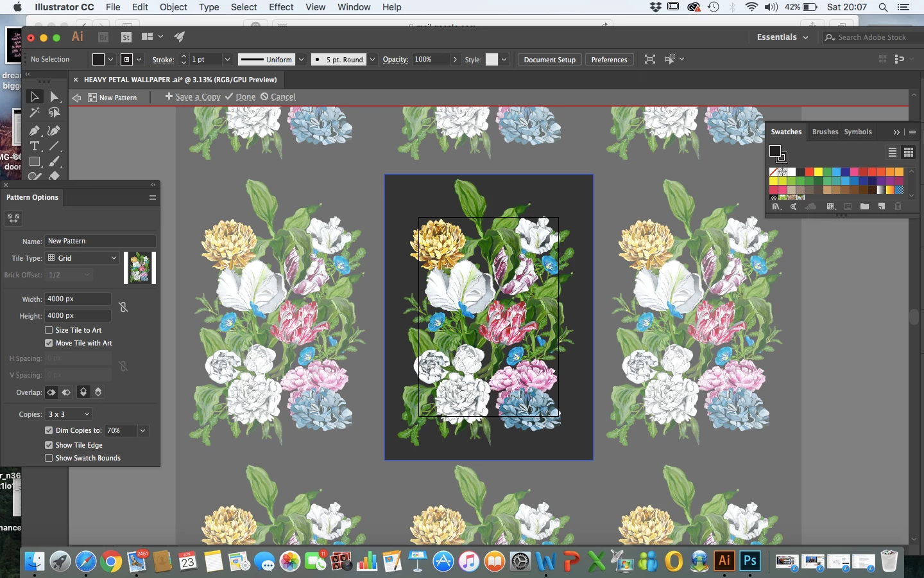Viewport: 924px width, 578px height.
Task: Activate the Type tool
Action: click(35, 146)
